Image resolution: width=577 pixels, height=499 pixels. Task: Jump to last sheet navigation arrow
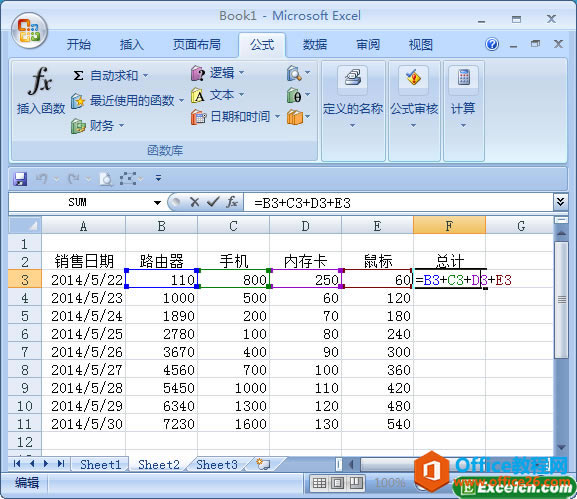click(61, 464)
